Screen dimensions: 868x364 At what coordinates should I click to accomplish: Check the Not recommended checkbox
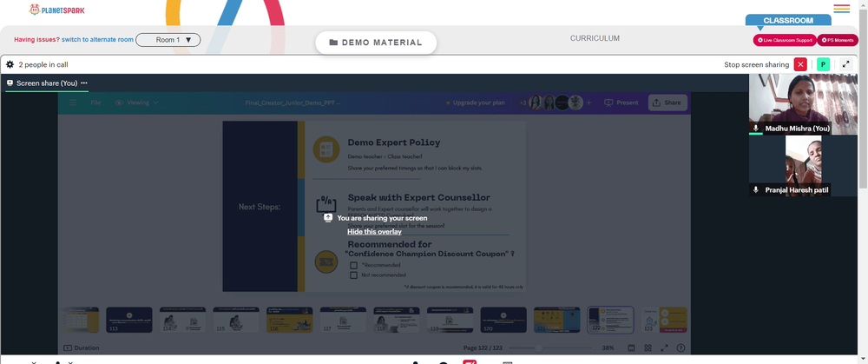354,275
